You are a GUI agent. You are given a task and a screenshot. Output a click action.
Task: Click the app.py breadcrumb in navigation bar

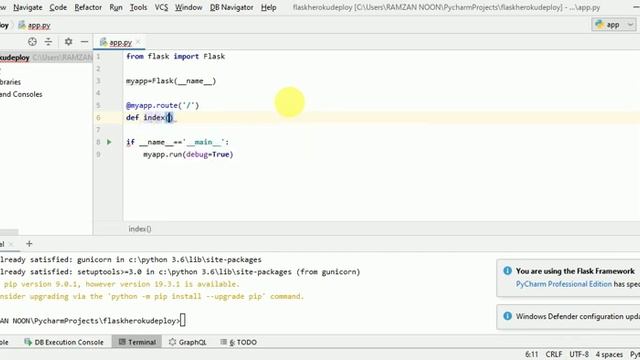tap(34, 25)
